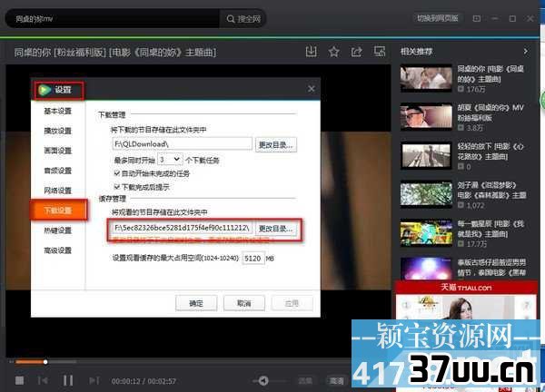Select the 下载设置 tab
This screenshot has height=392, width=545.
click(58, 210)
